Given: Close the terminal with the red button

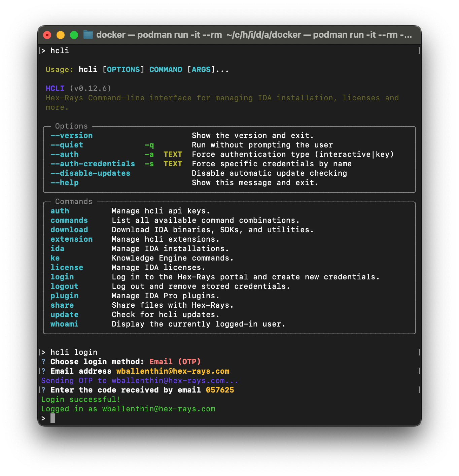Looking at the screenshot, I should pos(47,35).
